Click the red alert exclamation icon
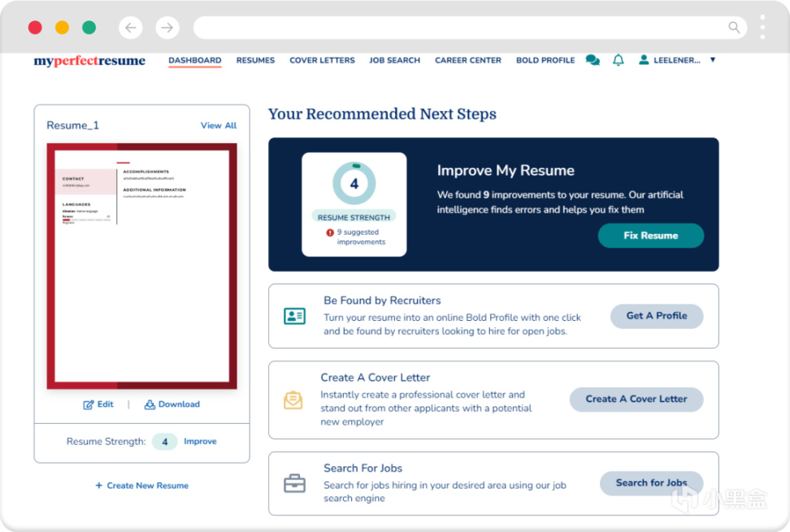The width and height of the screenshot is (790, 532). 330,232
